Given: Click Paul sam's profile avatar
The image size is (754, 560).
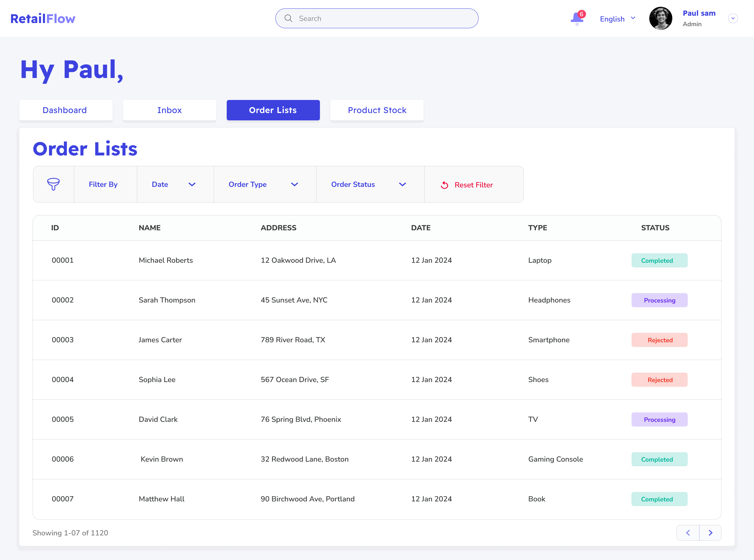Looking at the screenshot, I should click(x=660, y=18).
